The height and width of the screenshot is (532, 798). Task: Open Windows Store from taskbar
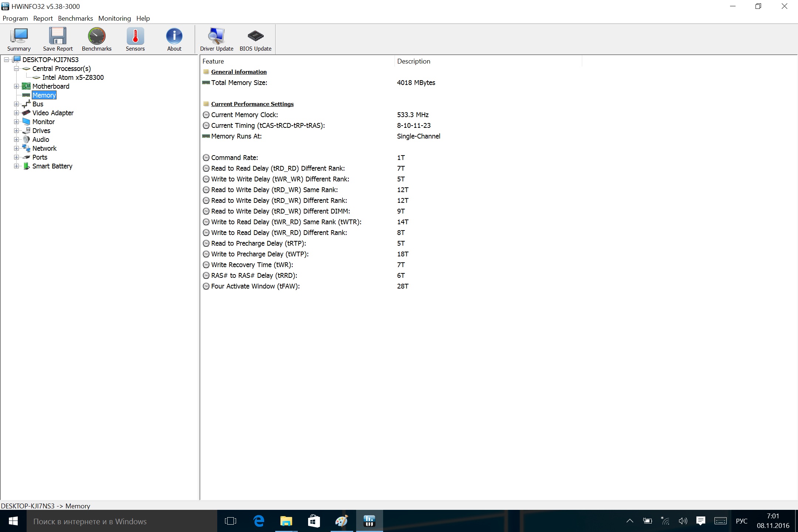point(314,521)
